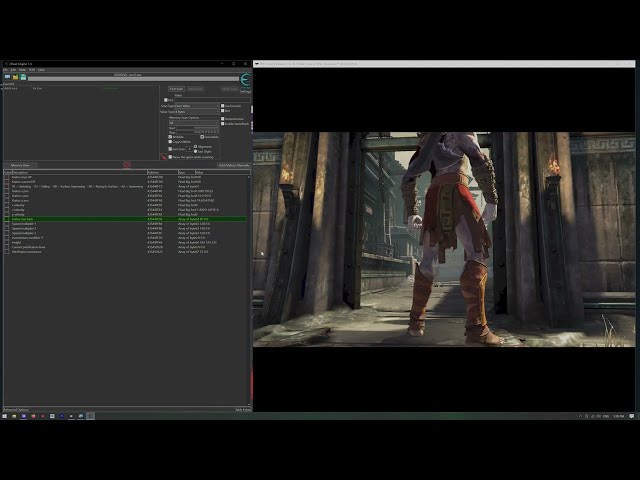Select the Kratos size hack row

125,219
